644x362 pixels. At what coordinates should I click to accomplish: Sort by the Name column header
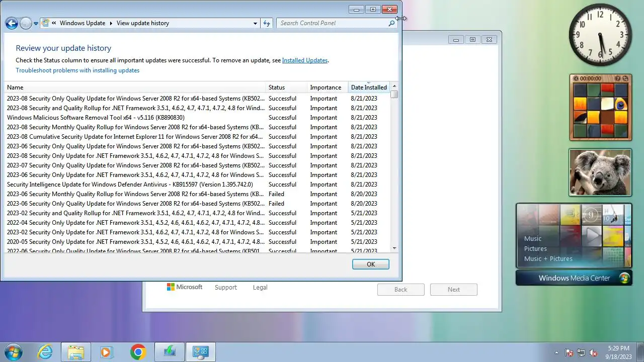tap(135, 87)
